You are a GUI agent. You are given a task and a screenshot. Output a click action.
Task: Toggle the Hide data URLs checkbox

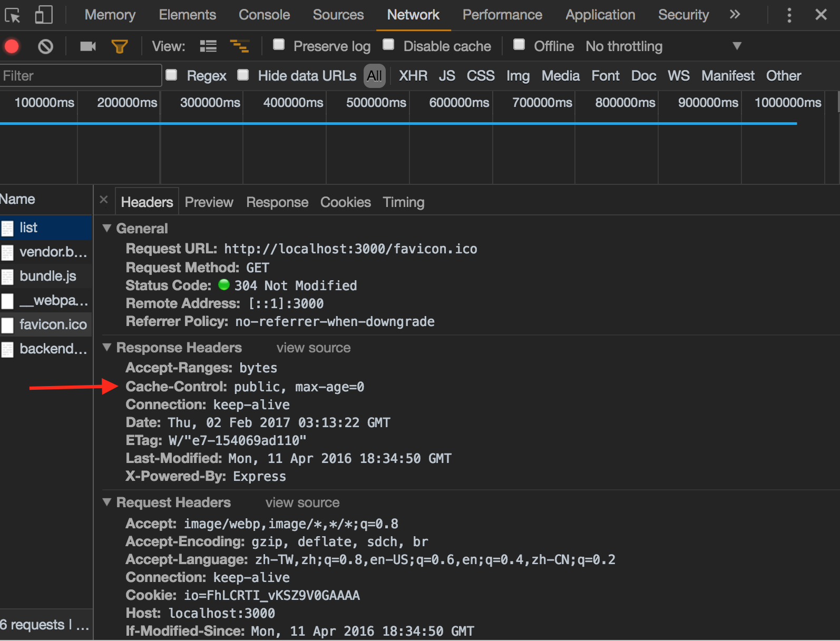pos(243,75)
